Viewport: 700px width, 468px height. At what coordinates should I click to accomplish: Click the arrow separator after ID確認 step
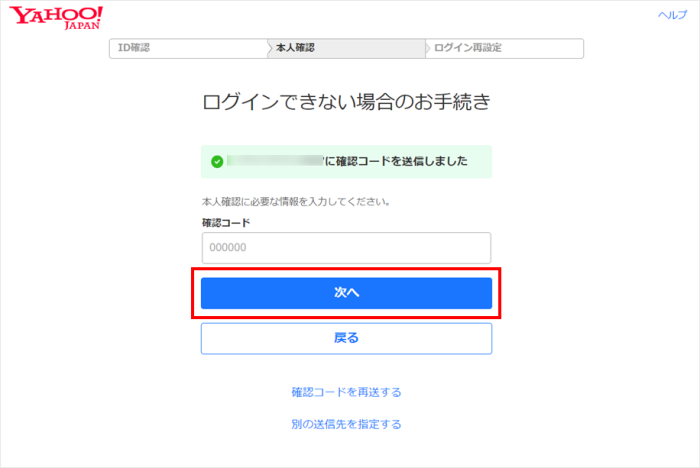pos(268,48)
